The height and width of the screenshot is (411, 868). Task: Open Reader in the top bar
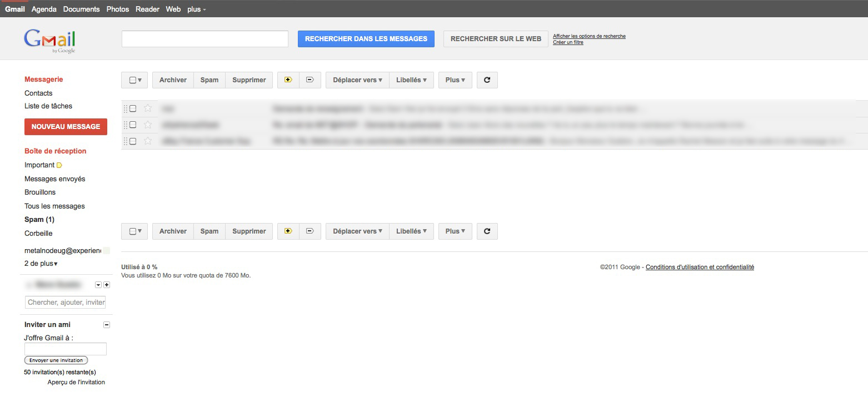click(147, 9)
